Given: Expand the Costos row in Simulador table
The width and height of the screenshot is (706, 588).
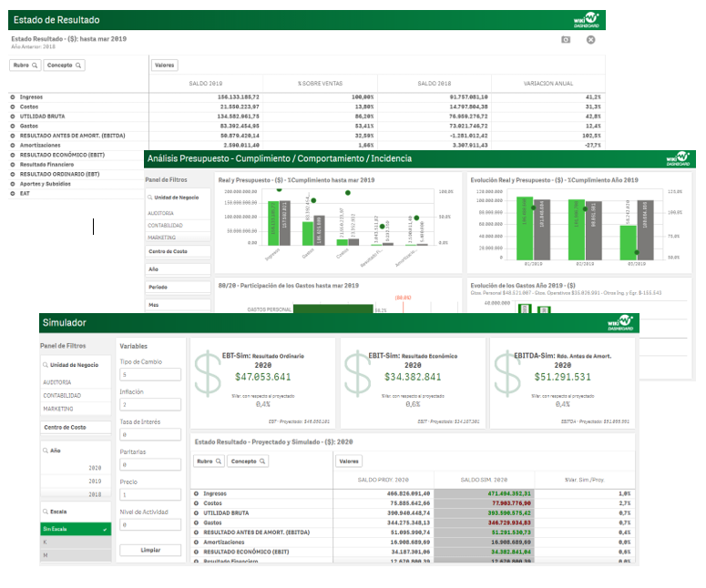Looking at the screenshot, I should click(x=196, y=503).
